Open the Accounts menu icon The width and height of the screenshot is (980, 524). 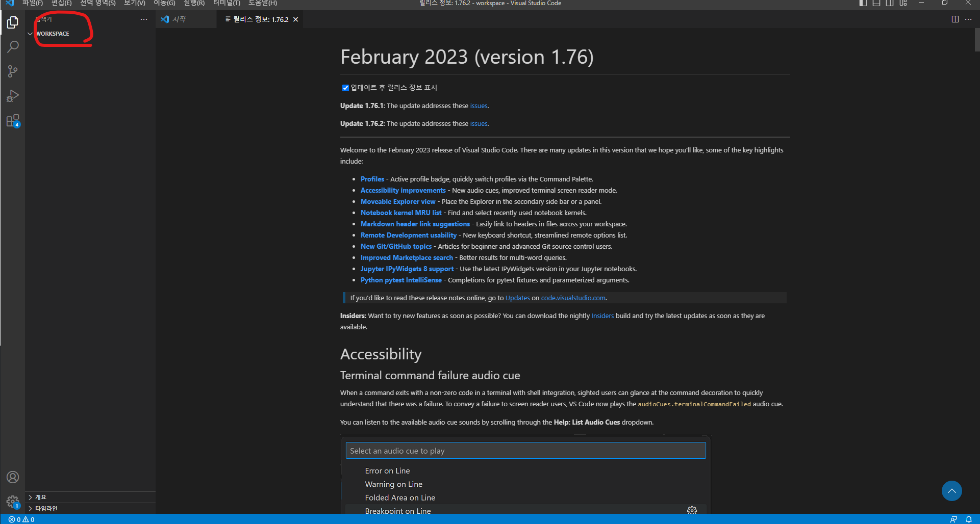pyautogui.click(x=13, y=477)
